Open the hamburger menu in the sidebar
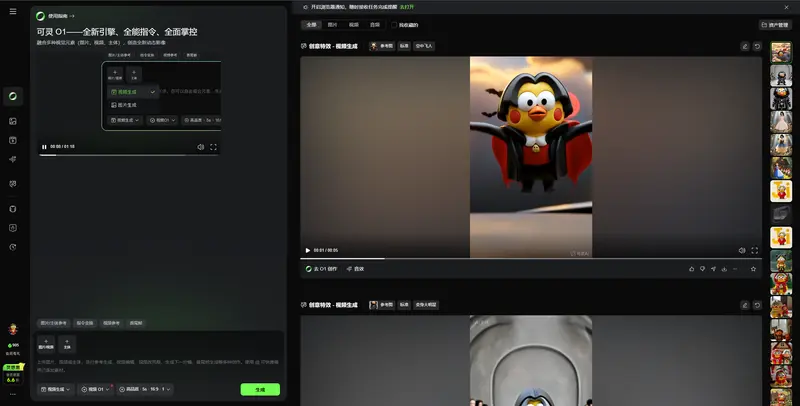 tap(13, 10)
